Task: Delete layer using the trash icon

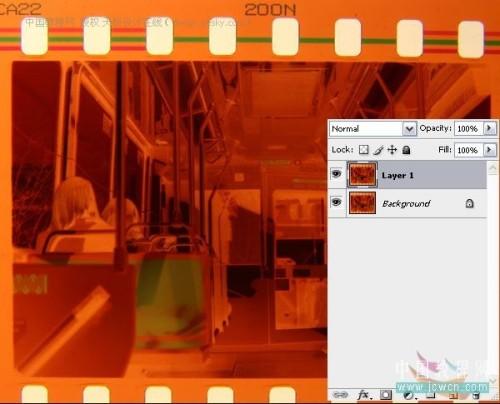Action: coord(476,395)
